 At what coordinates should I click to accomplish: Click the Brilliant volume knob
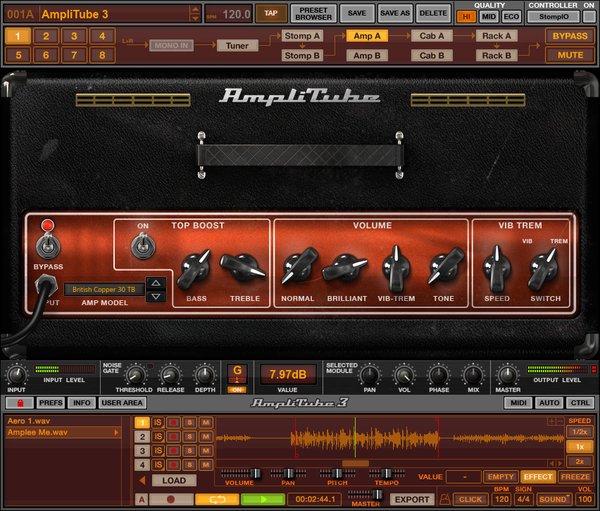point(345,268)
